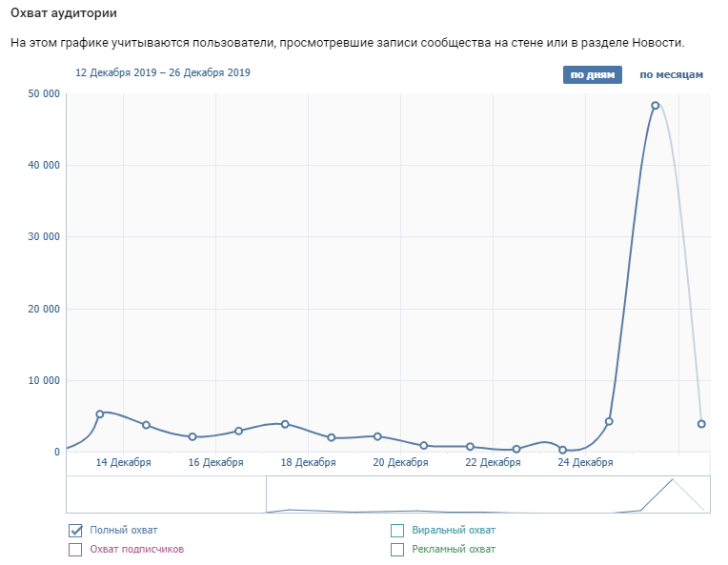This screenshot has width=728, height=565.
Task: Switch to the 'по дням' tab
Action: point(592,75)
